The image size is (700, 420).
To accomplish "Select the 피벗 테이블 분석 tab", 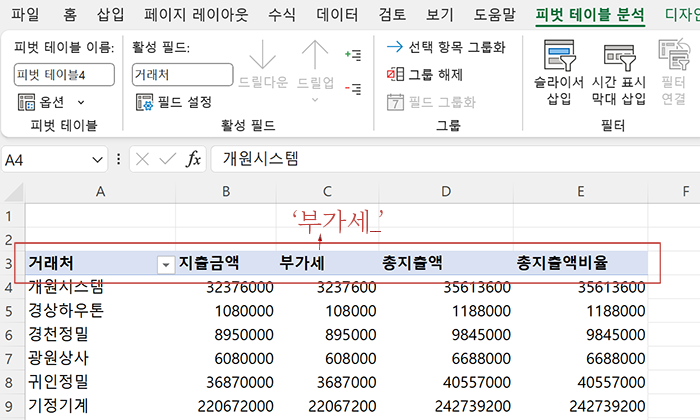I will pyautogui.click(x=590, y=15).
